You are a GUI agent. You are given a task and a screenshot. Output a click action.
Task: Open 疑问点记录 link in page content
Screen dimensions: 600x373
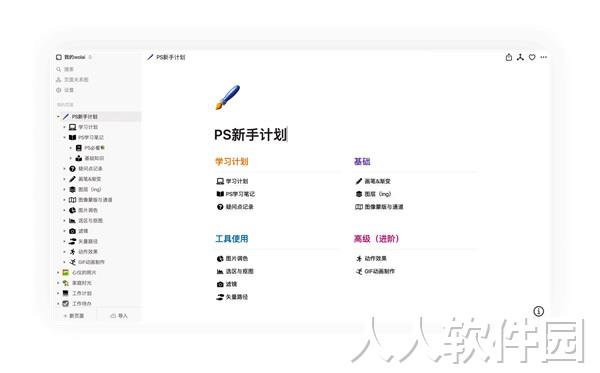[235, 207]
